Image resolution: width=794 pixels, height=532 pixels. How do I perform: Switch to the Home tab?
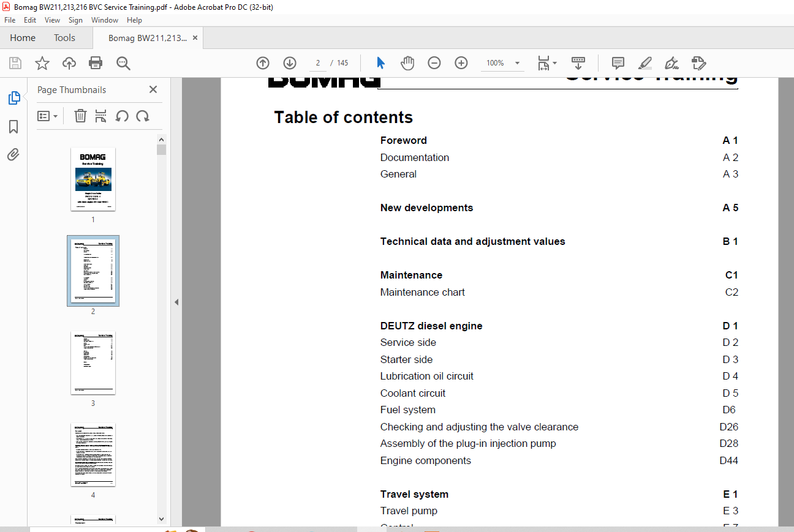click(23, 38)
